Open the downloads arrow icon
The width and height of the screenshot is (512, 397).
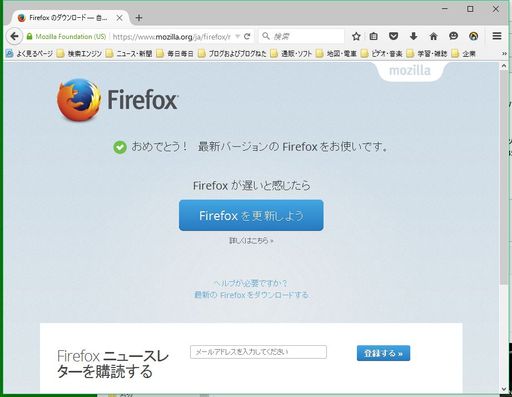click(x=413, y=36)
